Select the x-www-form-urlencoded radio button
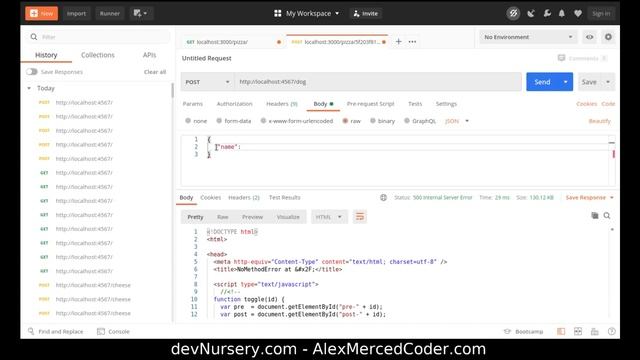Viewport: 640px width, 360px height. point(263,121)
